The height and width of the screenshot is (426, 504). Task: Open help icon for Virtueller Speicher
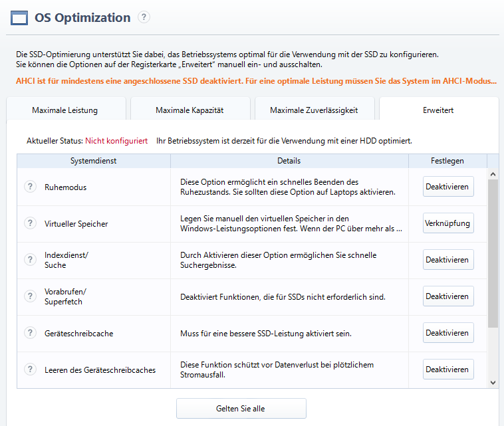pyautogui.click(x=30, y=223)
